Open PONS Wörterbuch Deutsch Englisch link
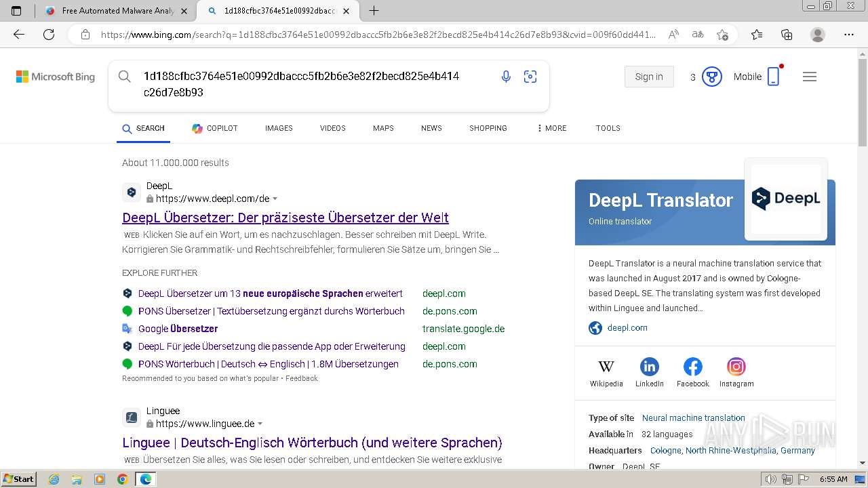The image size is (868, 488). point(269,364)
